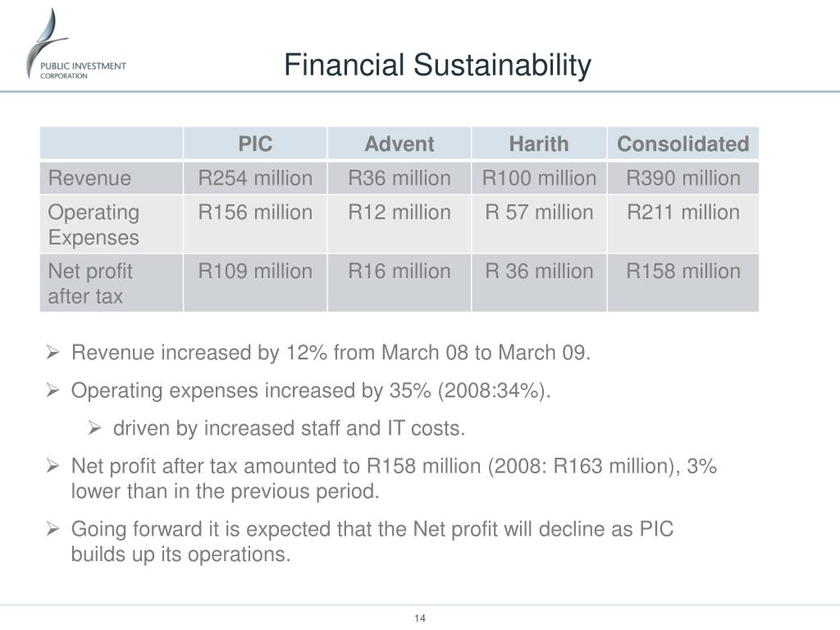Image resolution: width=840 pixels, height=630 pixels.
Task: Click the sub-bullet arrow before driven by
Action: [x=95, y=428]
